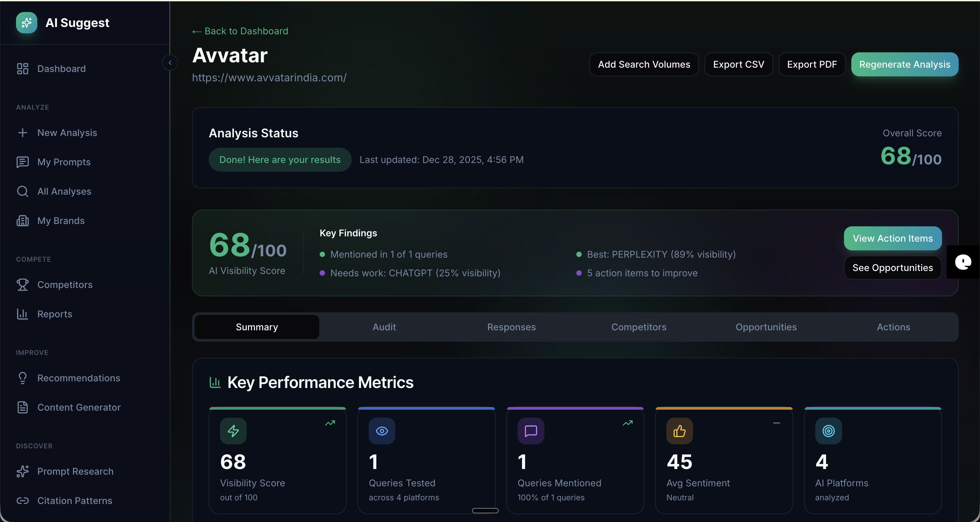Switch to the Audit tab
Screen dimensions: 980x522
384,326
